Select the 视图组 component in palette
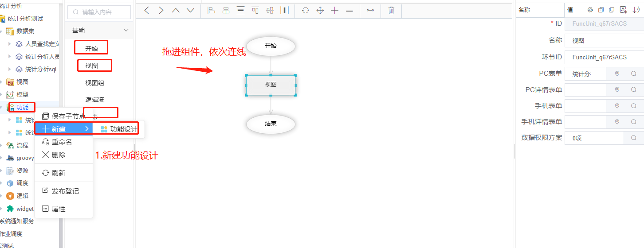Screen dimensions: 644x248 coord(94,83)
